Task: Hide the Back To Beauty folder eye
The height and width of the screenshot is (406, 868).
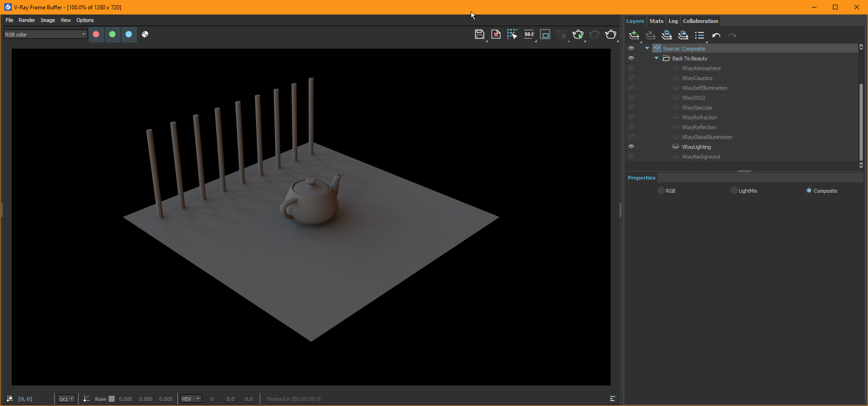Action: point(631,58)
